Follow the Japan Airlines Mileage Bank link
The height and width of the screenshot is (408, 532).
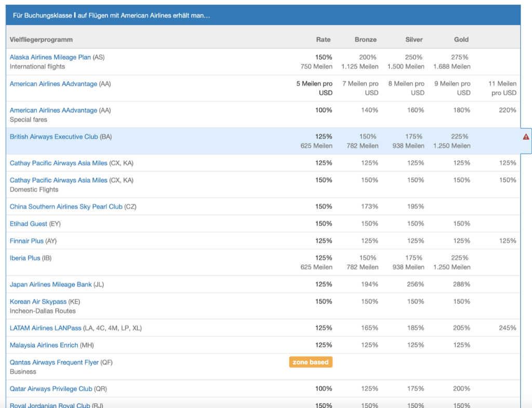point(50,284)
